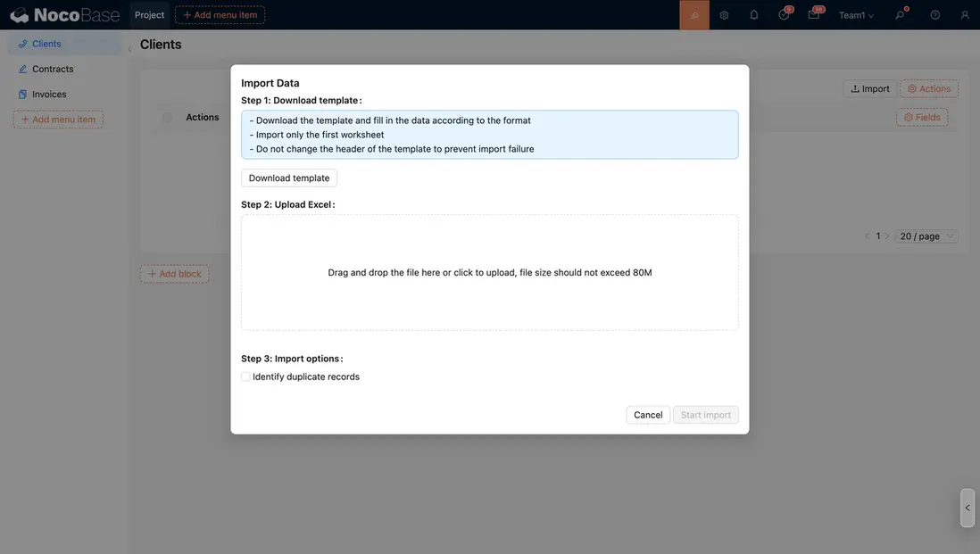
Task: Click the NocoBase logo
Action: (x=64, y=15)
